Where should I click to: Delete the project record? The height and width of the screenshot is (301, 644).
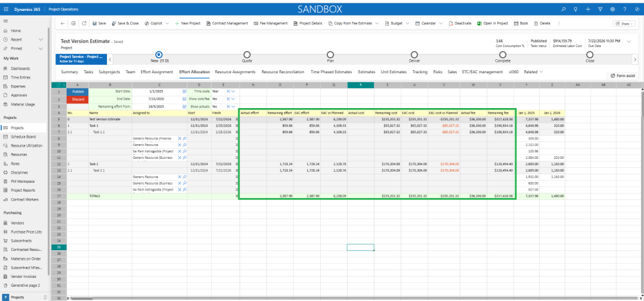pyautogui.click(x=542, y=23)
